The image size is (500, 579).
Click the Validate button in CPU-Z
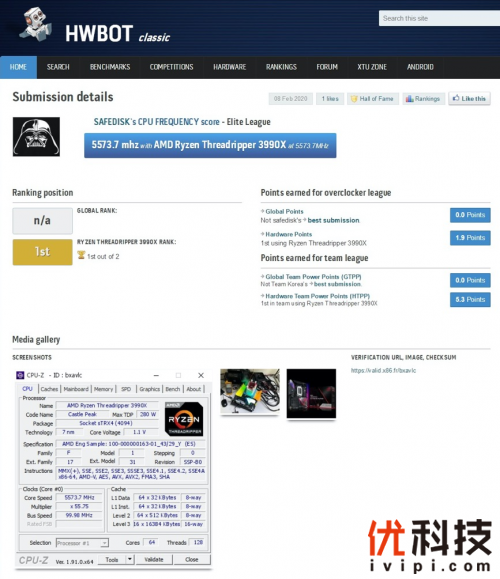154,560
